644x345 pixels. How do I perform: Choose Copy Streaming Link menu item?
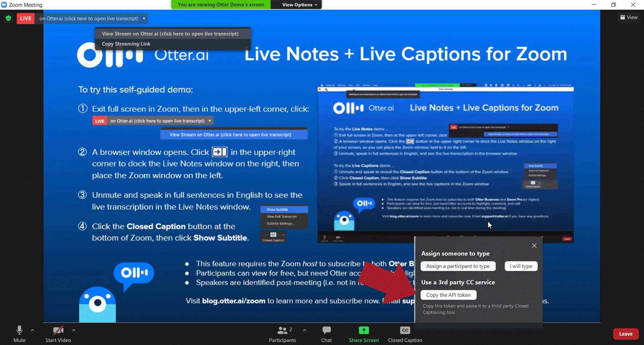(x=126, y=44)
